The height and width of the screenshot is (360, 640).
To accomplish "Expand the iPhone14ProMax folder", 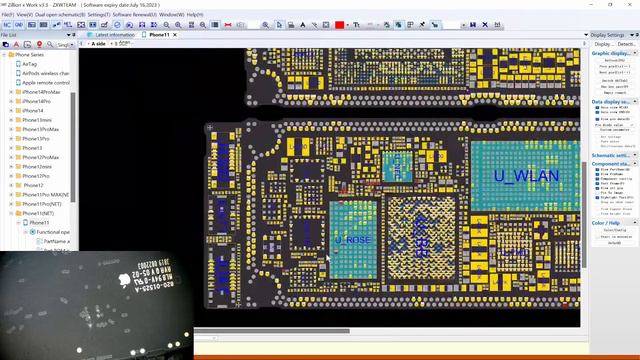I will 11,92.
